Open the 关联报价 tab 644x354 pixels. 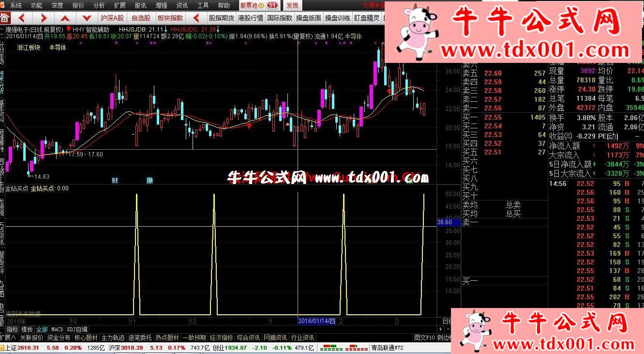(x=31, y=338)
